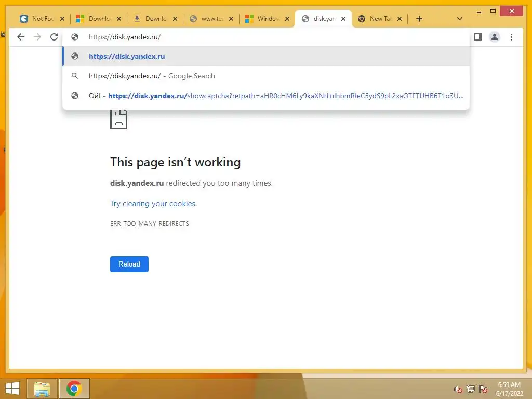This screenshot has height=399, width=532.
Task: Click address bar with disk.yandex.ru URL
Action: [x=266, y=37]
